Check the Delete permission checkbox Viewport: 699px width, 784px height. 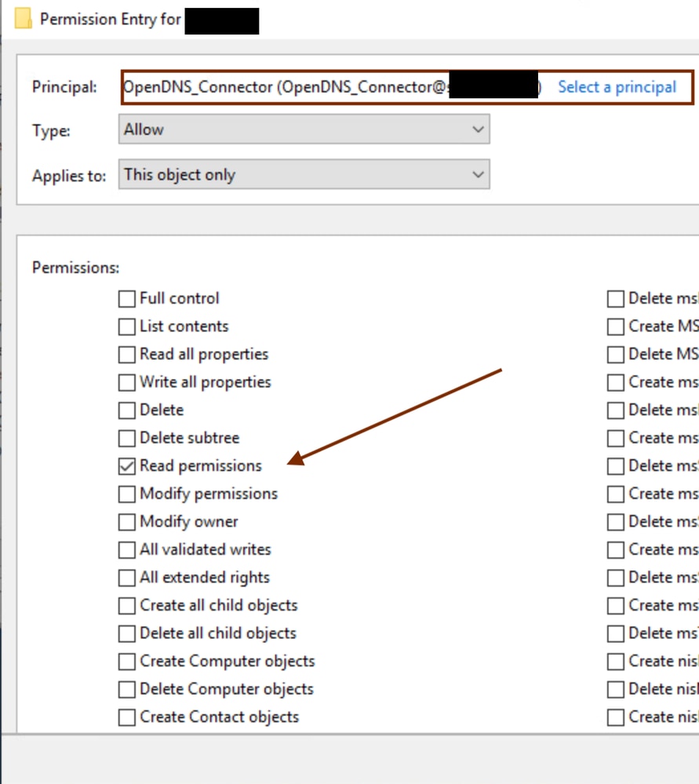coord(127,410)
